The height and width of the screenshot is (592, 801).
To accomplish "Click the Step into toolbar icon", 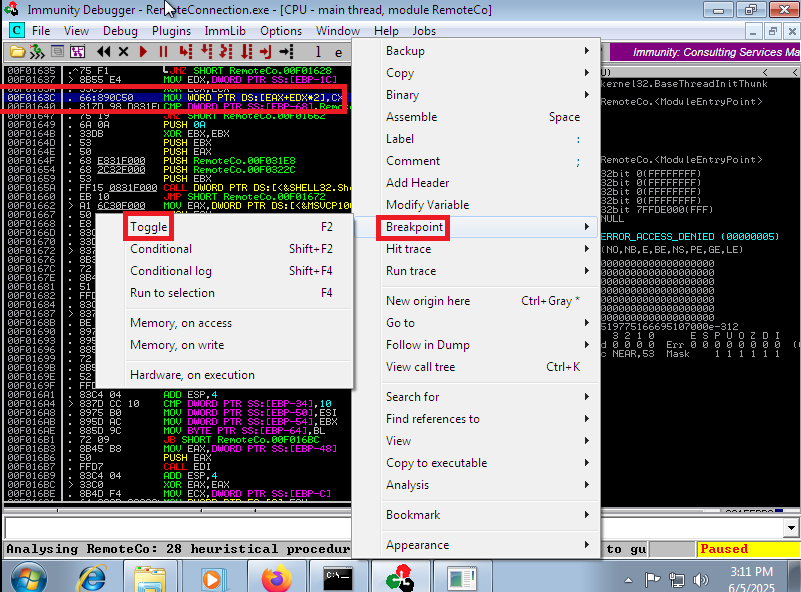I will click(x=186, y=52).
